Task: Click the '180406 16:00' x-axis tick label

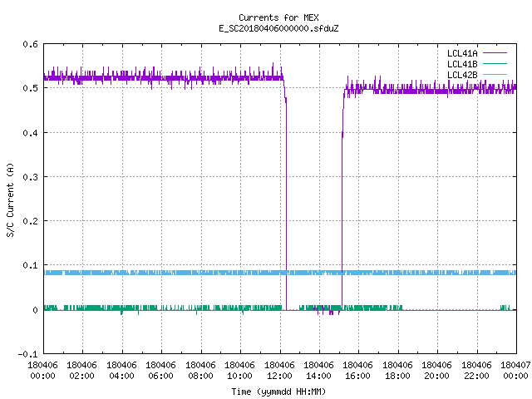Action: tap(358, 371)
